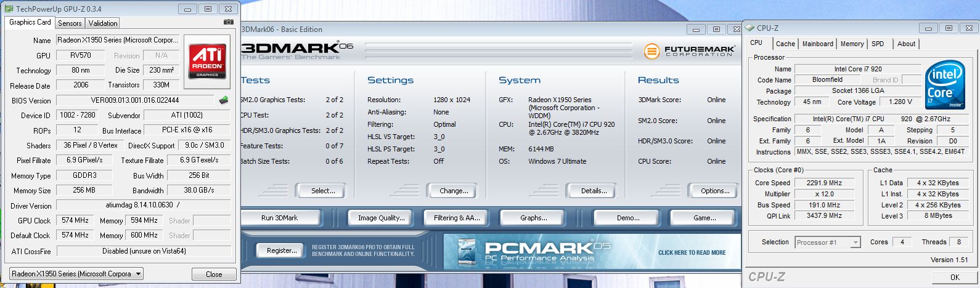Screen dimensions: 980x288
Task: Click the 3DMark06 logo banner
Action: pos(298,50)
